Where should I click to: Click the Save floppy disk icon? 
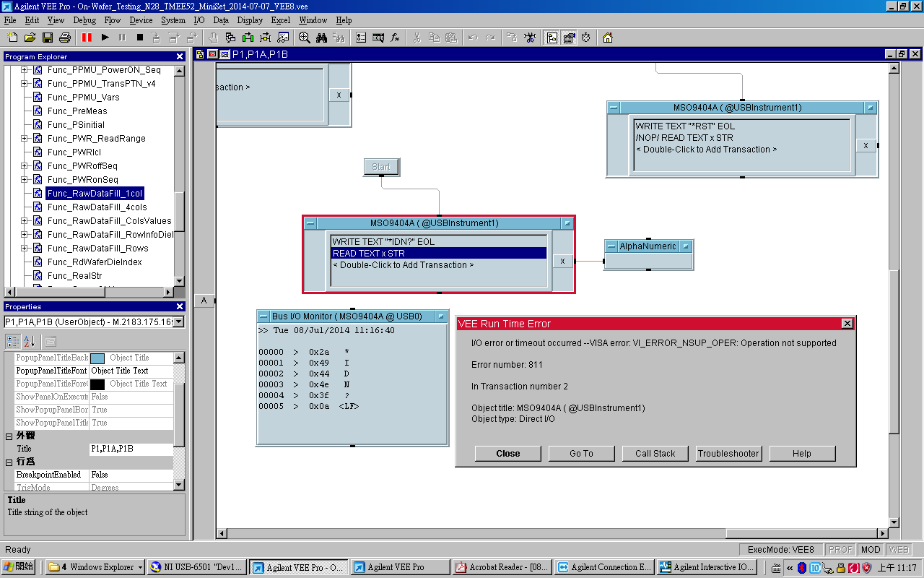[48, 38]
